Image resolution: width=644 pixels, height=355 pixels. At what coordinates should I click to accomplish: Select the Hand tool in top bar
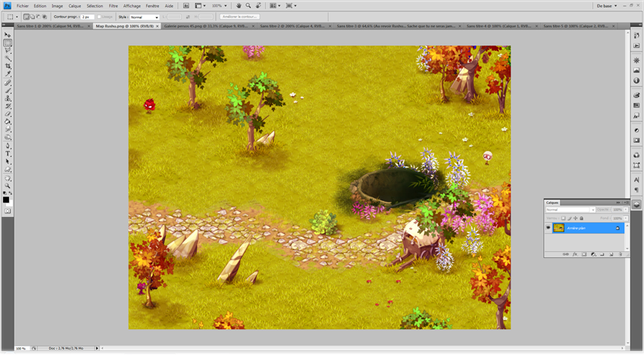point(239,6)
